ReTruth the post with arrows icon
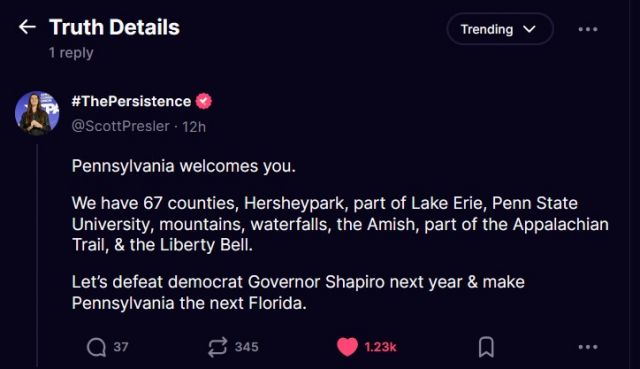Screen dimensions: 640x369 pyautogui.click(x=217, y=347)
